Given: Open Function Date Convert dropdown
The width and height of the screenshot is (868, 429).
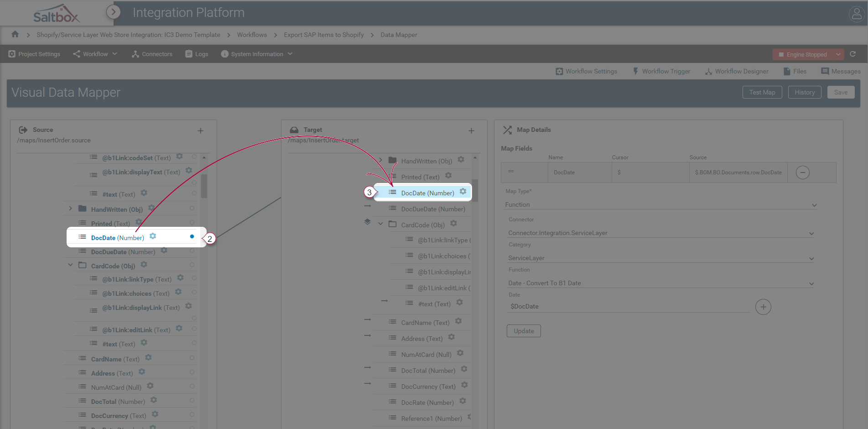Looking at the screenshot, I should 661,283.
